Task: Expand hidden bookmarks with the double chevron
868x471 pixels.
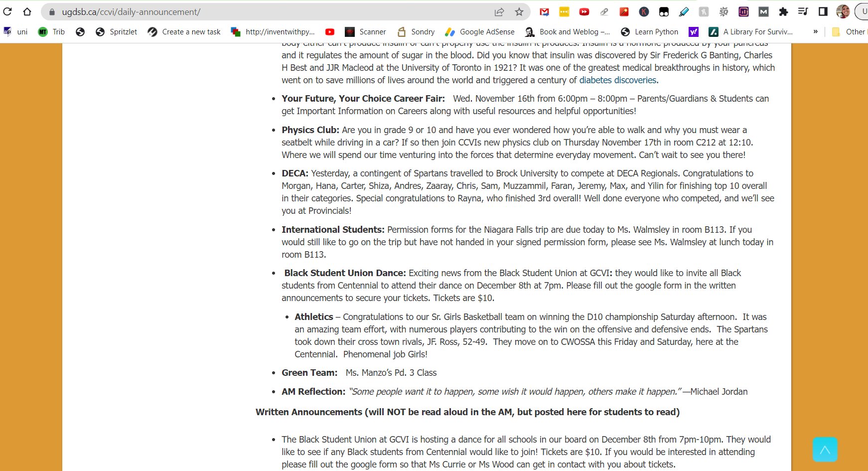Action: pyautogui.click(x=816, y=32)
